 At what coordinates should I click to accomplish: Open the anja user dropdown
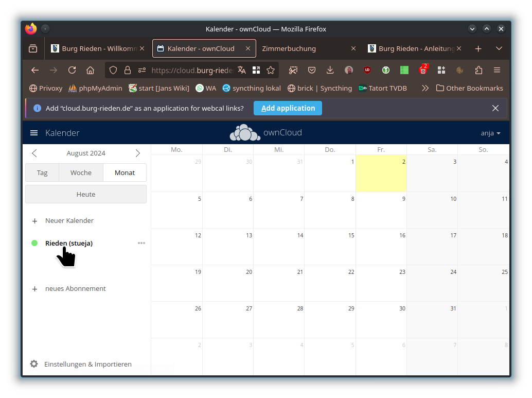(490, 133)
